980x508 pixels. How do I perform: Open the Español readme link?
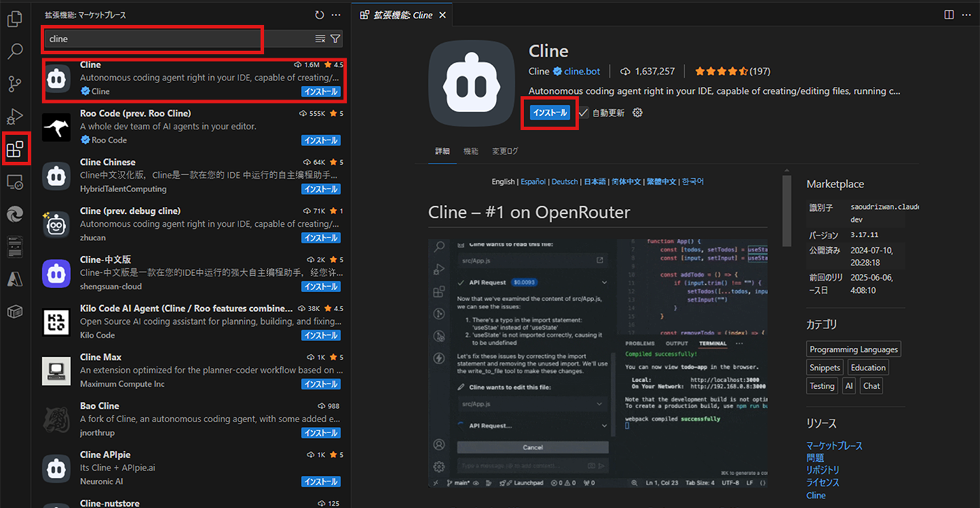[533, 182]
